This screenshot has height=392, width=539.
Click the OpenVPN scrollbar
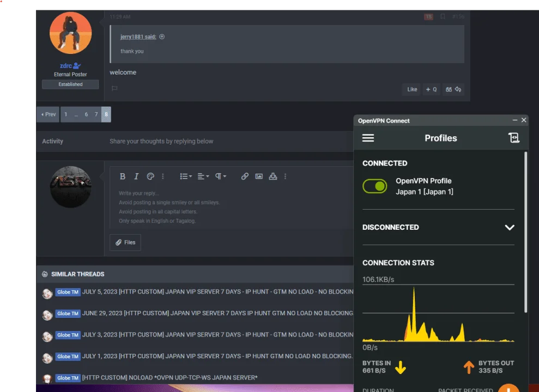coord(525,232)
